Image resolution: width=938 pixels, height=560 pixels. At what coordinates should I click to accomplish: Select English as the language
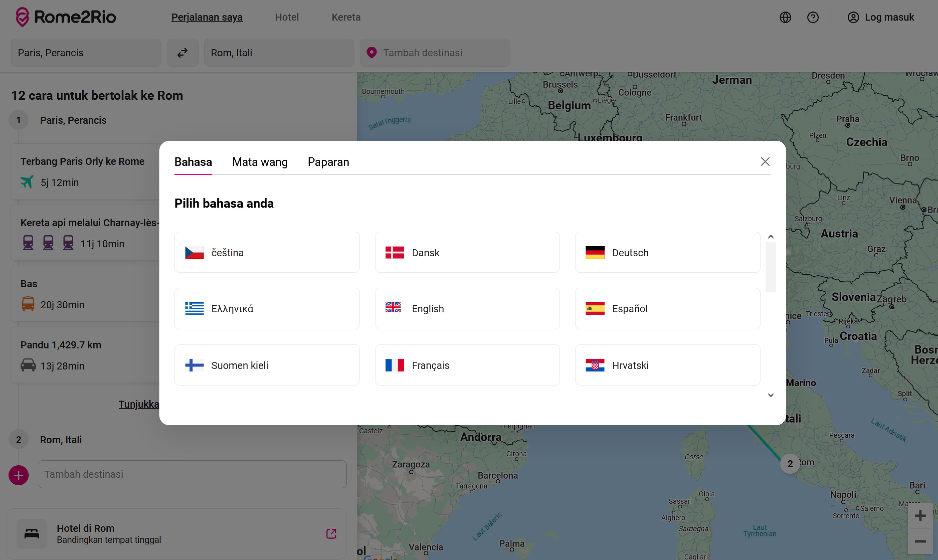click(467, 309)
